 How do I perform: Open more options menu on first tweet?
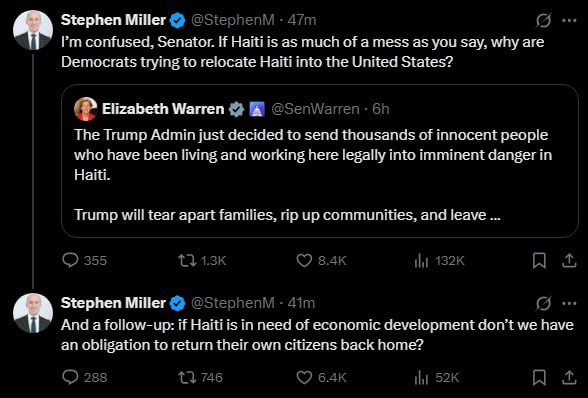coord(570,21)
